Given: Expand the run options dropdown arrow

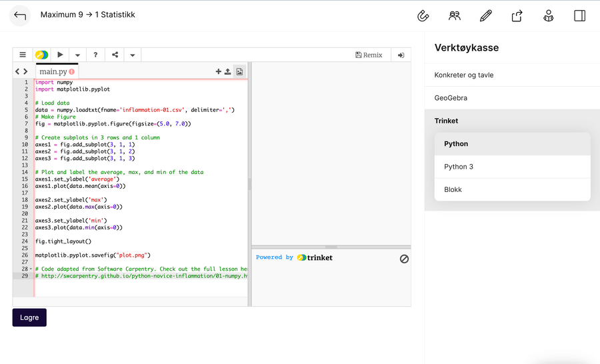Looking at the screenshot, I should click(78, 55).
